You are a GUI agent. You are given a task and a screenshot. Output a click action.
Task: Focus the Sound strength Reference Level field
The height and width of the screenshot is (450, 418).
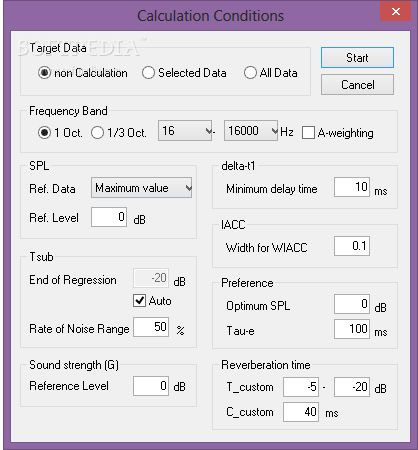151,386
